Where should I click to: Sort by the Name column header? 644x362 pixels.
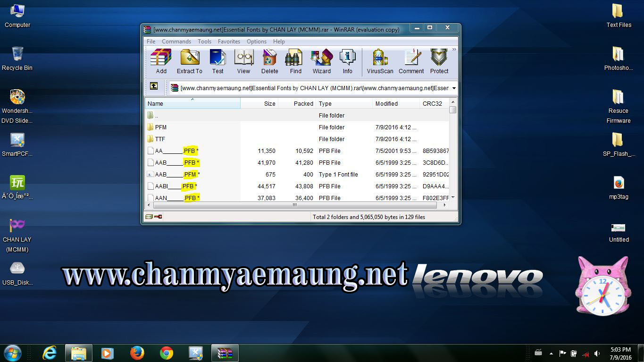pyautogui.click(x=192, y=103)
